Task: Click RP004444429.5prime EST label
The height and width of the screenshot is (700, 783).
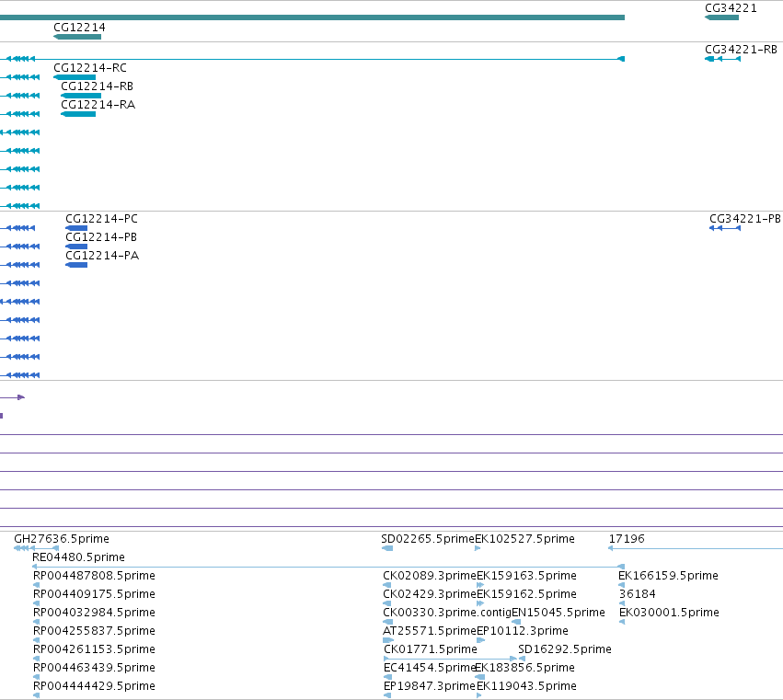Action: tap(94, 686)
